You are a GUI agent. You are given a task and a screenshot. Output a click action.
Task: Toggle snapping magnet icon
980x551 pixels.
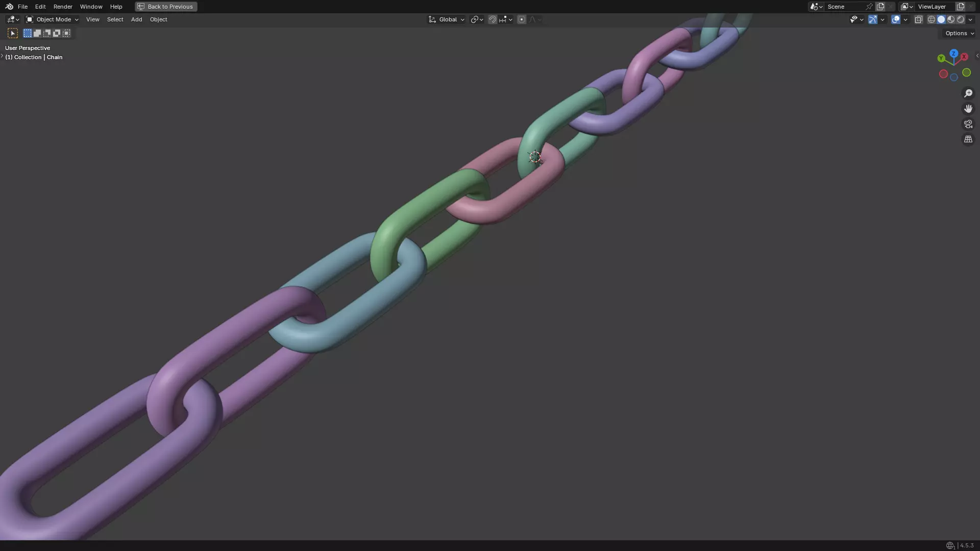click(x=492, y=19)
